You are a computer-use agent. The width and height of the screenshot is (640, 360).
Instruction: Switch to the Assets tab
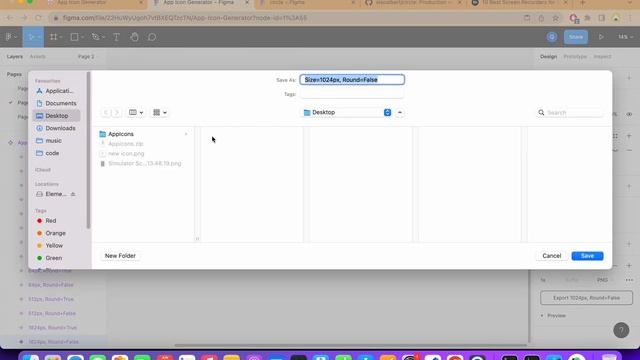pos(38,57)
